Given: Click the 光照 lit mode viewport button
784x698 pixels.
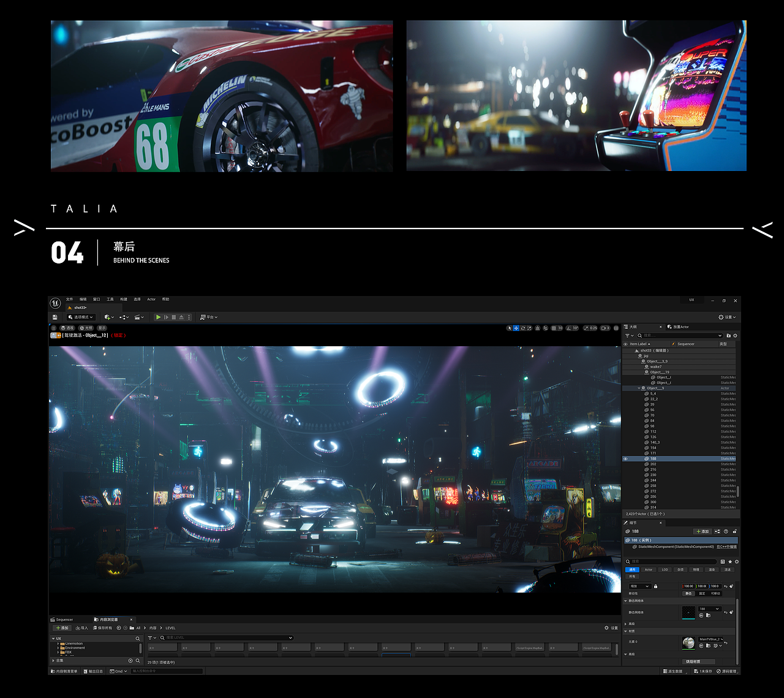Looking at the screenshot, I should pos(86,328).
